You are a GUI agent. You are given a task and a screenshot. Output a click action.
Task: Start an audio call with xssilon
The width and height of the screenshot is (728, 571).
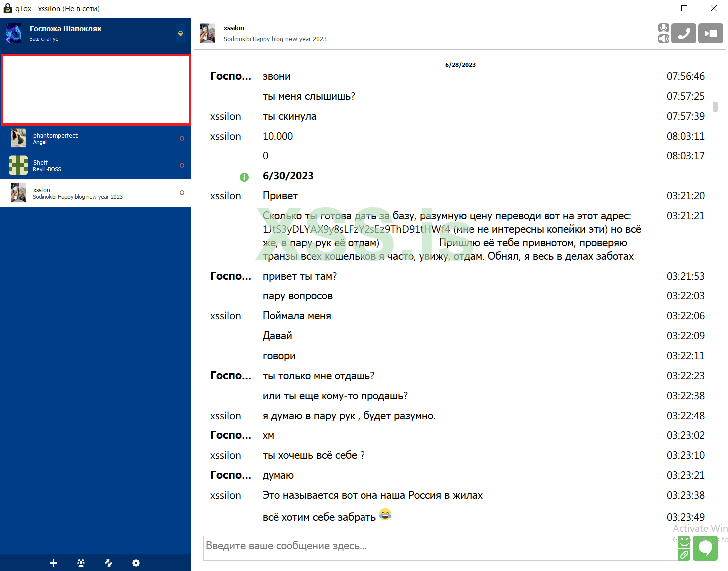[684, 33]
